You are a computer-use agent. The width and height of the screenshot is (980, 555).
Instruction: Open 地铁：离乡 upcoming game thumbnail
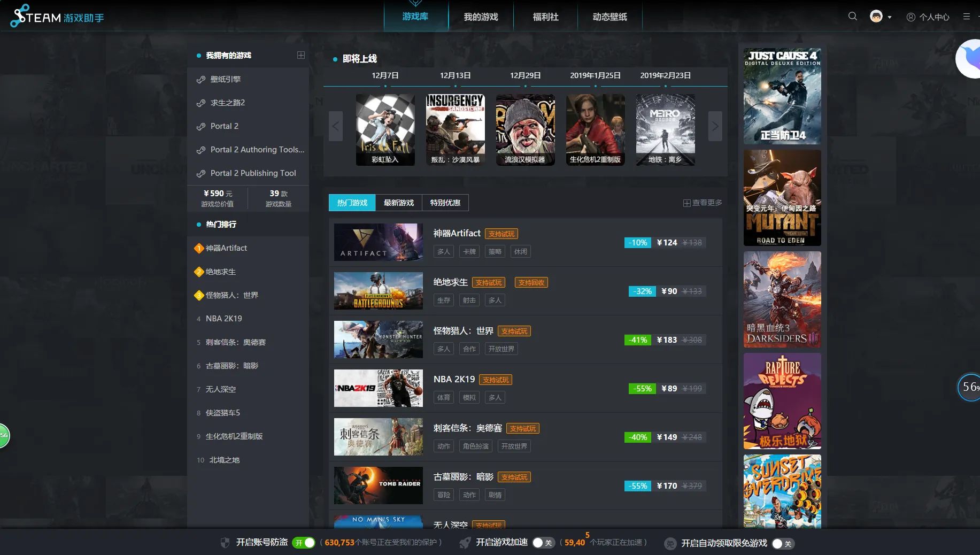pyautogui.click(x=665, y=129)
